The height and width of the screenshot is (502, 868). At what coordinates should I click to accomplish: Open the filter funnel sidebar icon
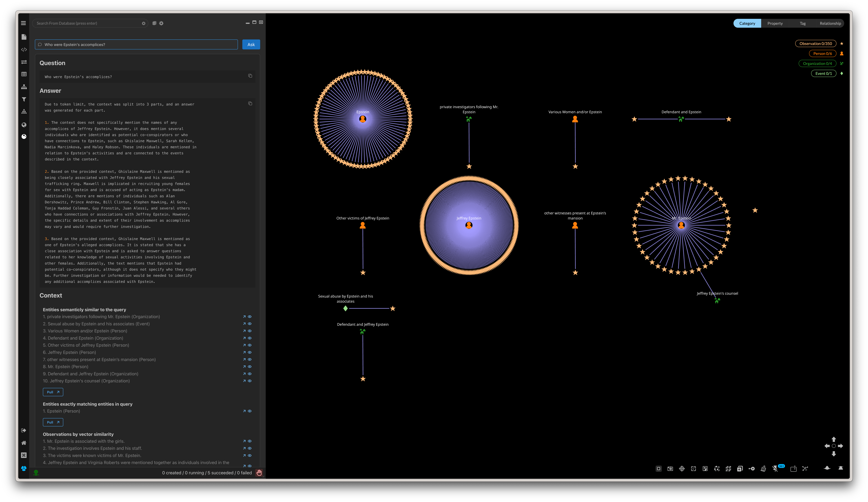(x=24, y=99)
